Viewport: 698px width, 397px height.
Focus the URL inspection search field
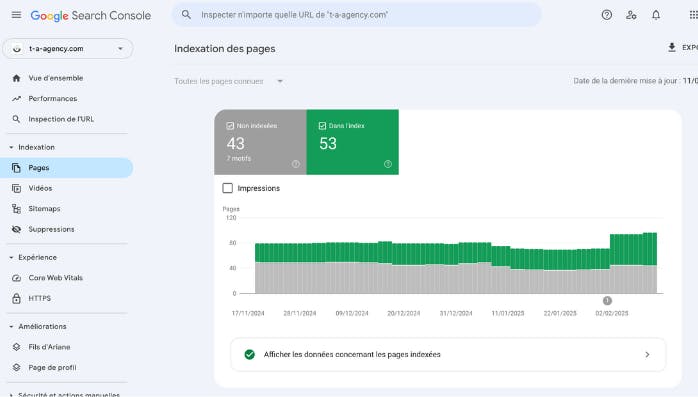pyautogui.click(x=357, y=15)
